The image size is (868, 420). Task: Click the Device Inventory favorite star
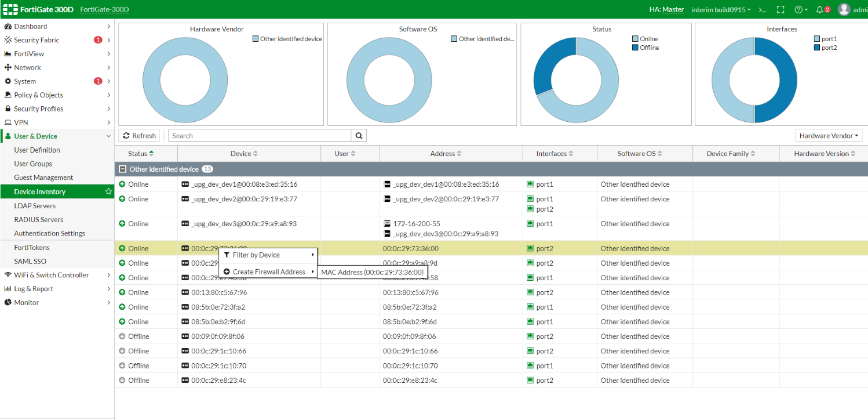(x=108, y=191)
